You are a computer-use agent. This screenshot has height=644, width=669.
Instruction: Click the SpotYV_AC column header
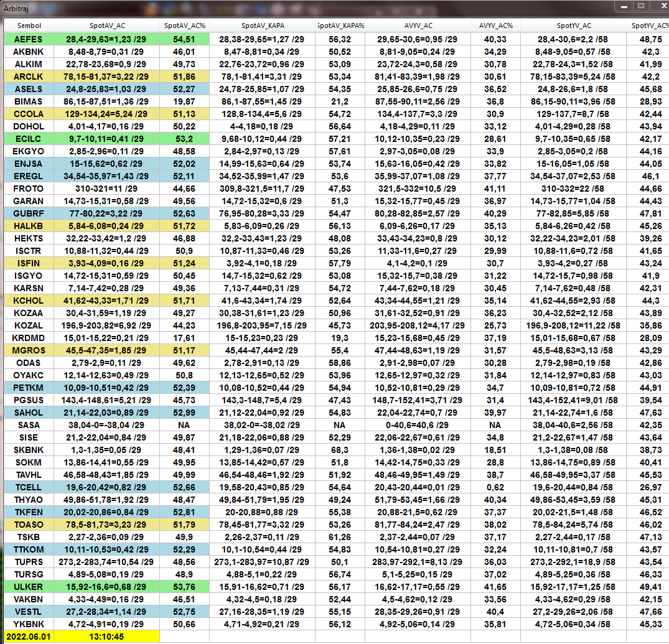pos(573,26)
